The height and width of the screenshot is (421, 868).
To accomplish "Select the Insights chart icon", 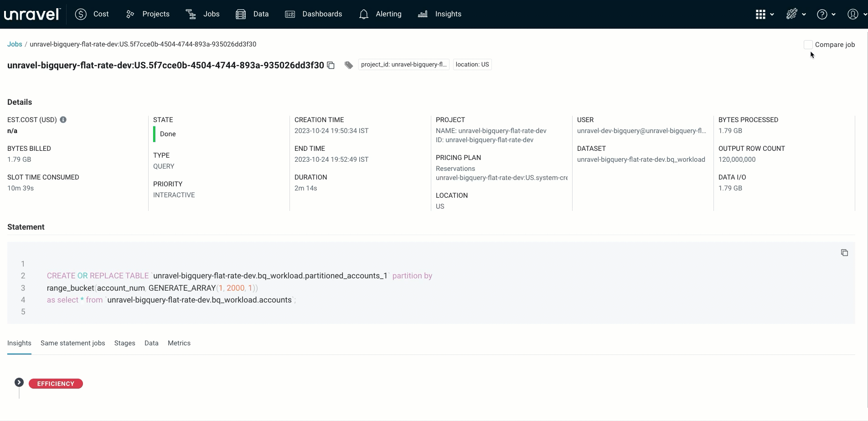I will point(422,14).
